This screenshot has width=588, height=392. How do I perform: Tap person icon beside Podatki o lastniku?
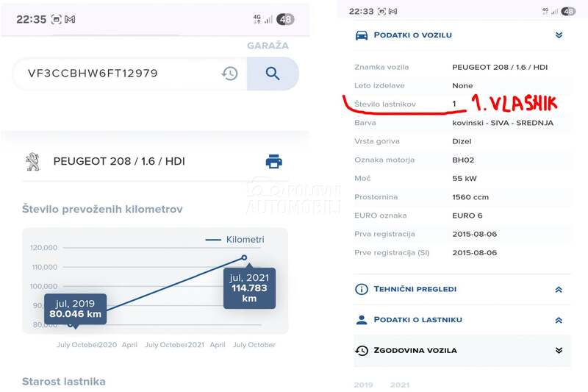click(362, 320)
